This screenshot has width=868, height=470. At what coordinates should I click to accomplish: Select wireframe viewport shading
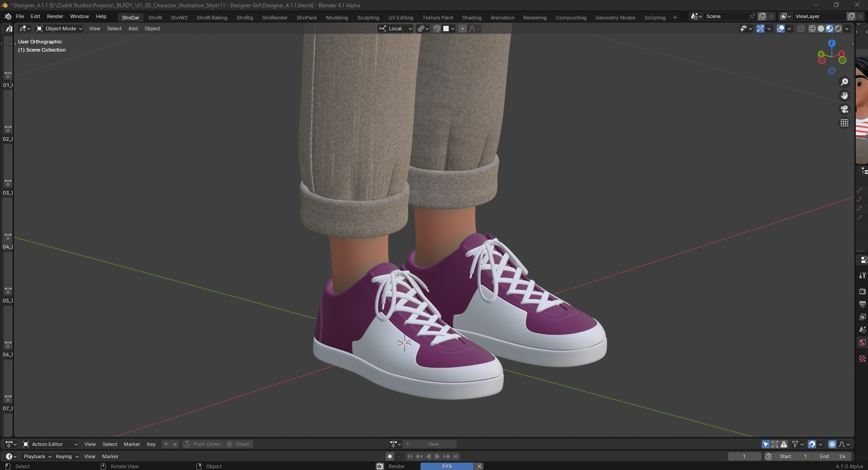pyautogui.click(x=812, y=29)
